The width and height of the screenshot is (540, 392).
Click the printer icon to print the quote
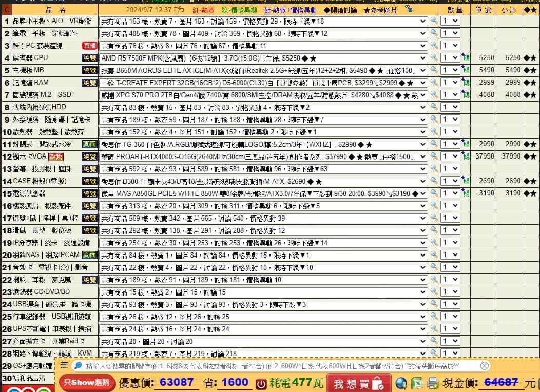[432, 382]
